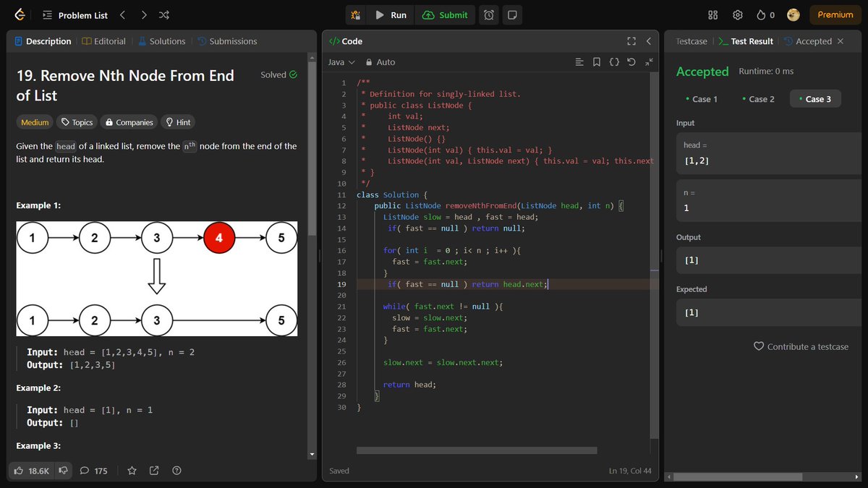Click Contribute a testcase link
This screenshot has width=868, height=488.
point(801,346)
